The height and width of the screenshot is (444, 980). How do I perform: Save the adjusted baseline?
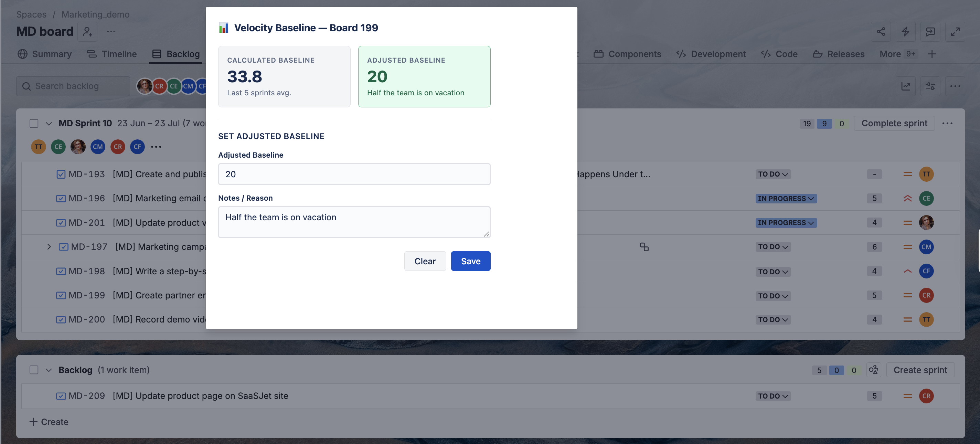point(471,261)
